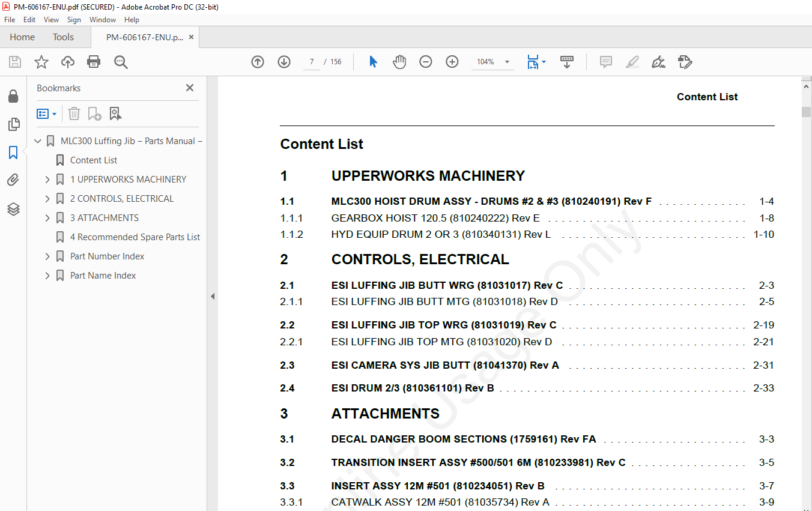Expand the 3 ATTACHMENTS bookmark
This screenshot has width=812, height=511.
47,218
